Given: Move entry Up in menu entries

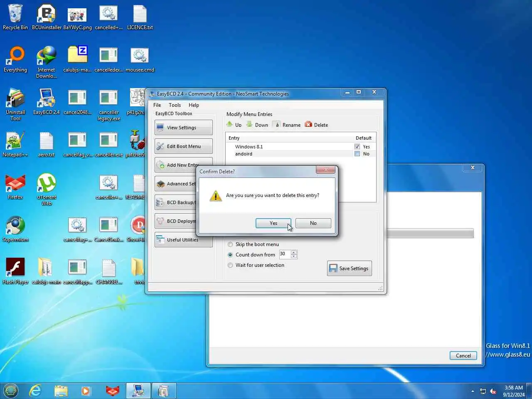Looking at the screenshot, I should (x=234, y=125).
